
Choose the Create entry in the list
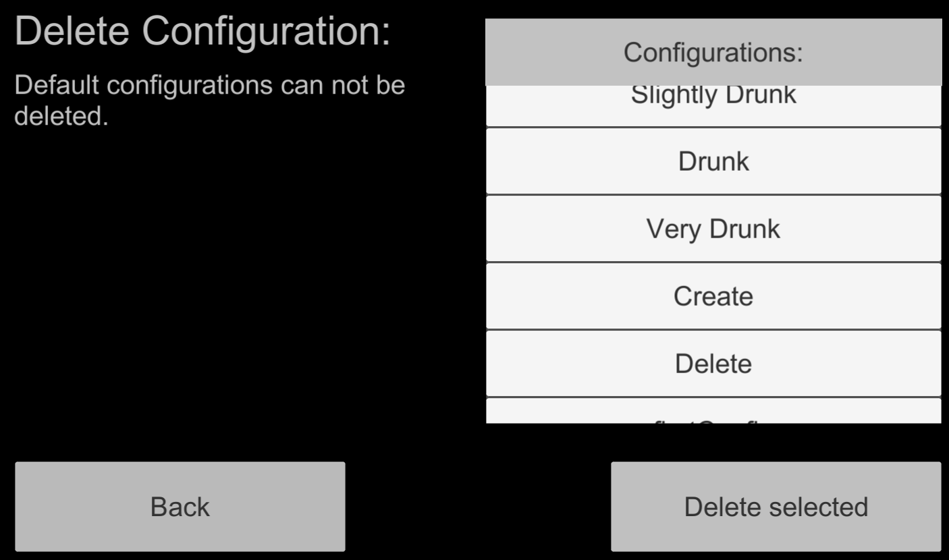[713, 296]
